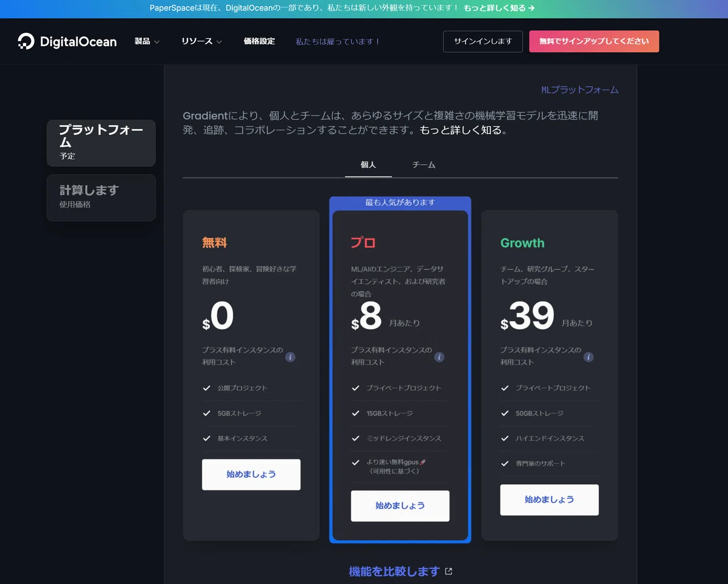Click the info icon in プロ plan
The height and width of the screenshot is (584, 728).
439,357
